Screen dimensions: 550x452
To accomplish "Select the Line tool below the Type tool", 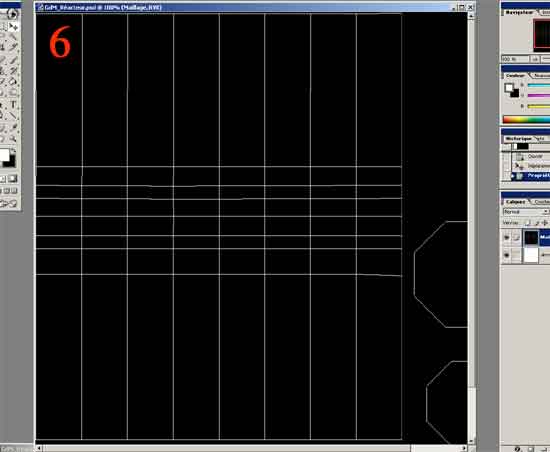I will (14, 115).
